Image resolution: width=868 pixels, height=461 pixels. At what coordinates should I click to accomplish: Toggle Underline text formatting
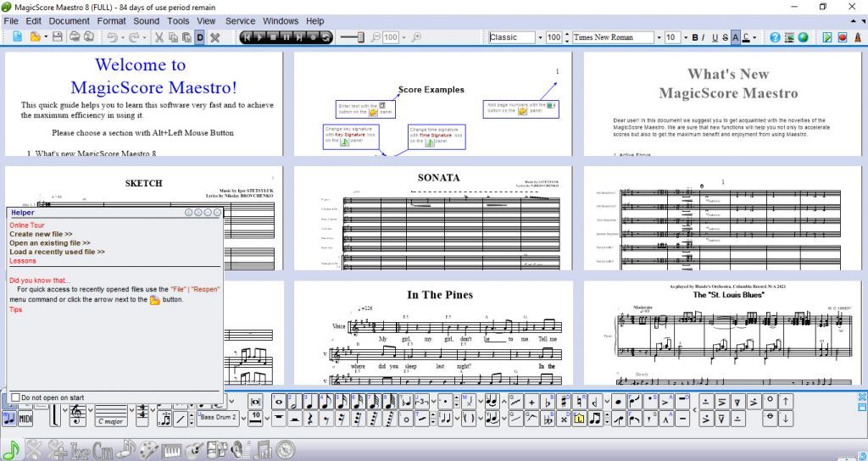click(715, 37)
